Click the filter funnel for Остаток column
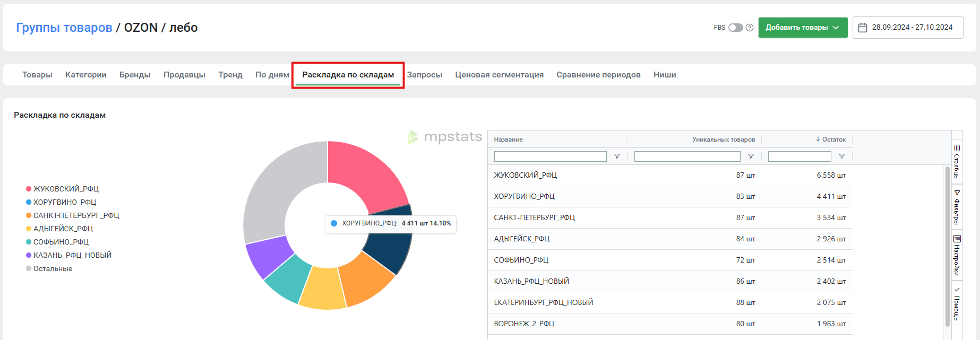Screen dimensions: 980x340 tap(841, 156)
